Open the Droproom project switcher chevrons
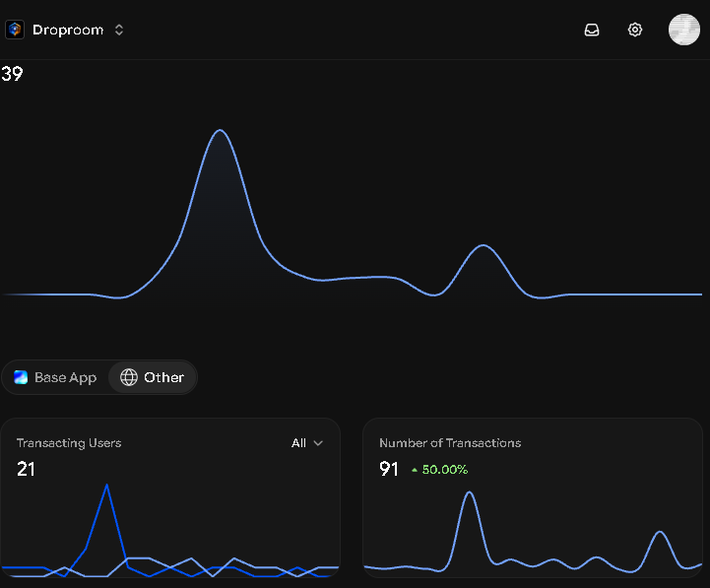The width and height of the screenshot is (710, 588). [119, 30]
